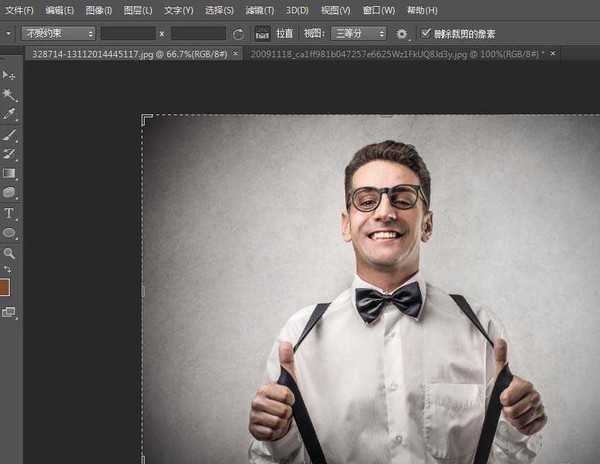Click the crop settings gear icon
Screen dimensions: 600x464
pos(402,33)
